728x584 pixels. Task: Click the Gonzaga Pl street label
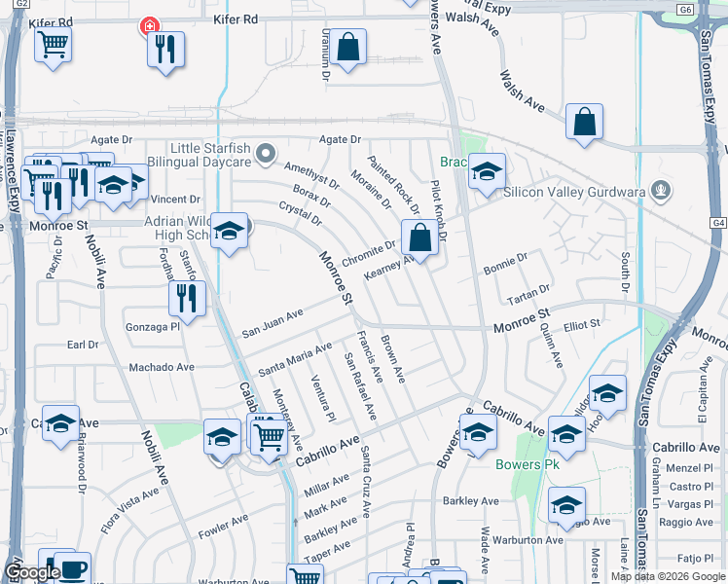coord(153,327)
